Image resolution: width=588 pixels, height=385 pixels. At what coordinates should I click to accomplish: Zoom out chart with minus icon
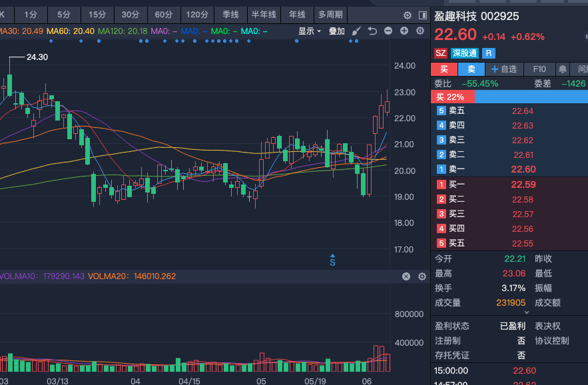coord(388,31)
